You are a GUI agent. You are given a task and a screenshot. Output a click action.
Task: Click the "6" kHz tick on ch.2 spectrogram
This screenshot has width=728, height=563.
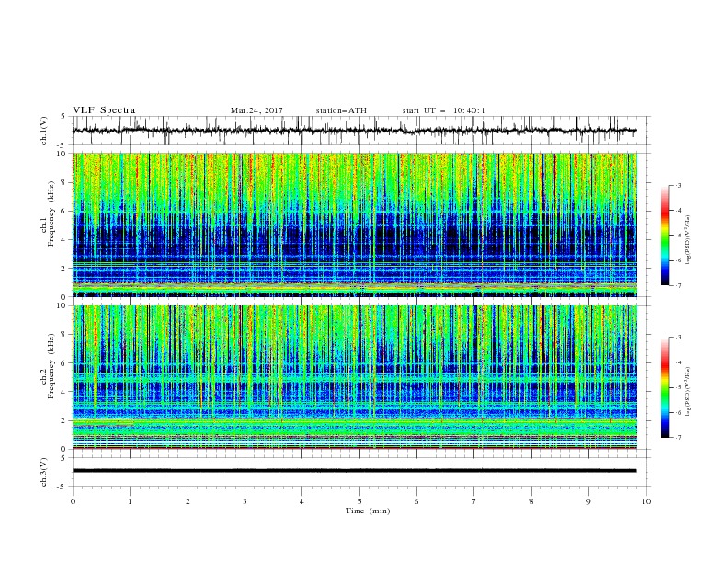[x=63, y=363]
